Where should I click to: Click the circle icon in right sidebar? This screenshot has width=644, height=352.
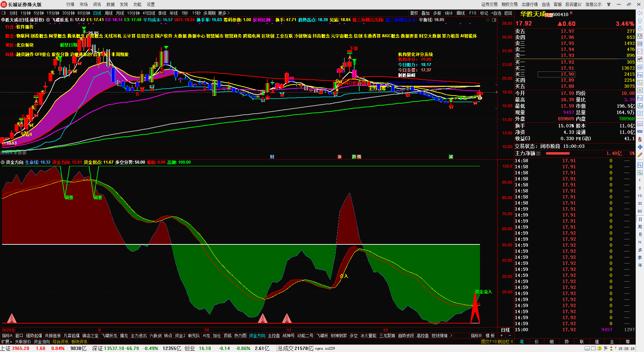click(640, 114)
